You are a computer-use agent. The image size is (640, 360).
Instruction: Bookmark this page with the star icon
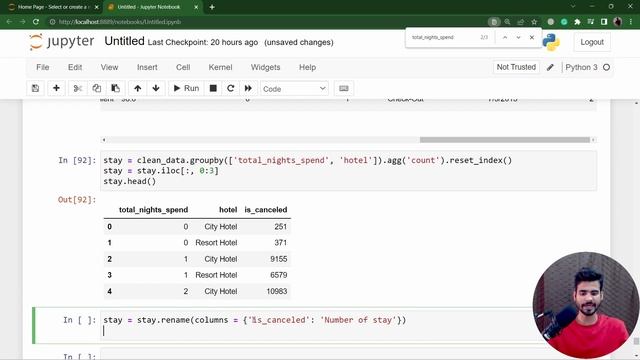534,22
